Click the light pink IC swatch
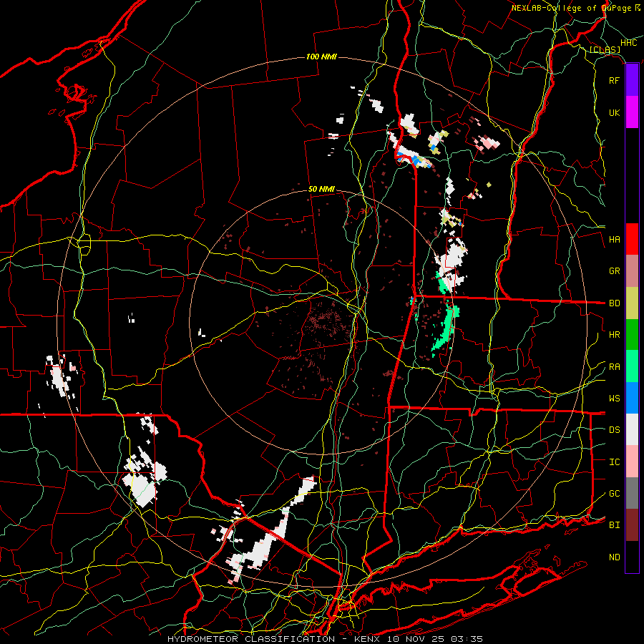Image resolution: width=644 pixels, height=644 pixels. point(632,462)
